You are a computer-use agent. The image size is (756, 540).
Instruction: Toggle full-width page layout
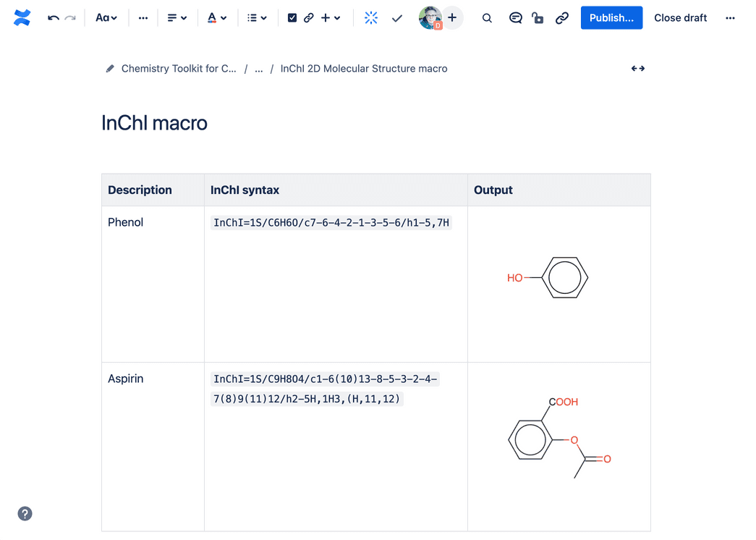[637, 68]
